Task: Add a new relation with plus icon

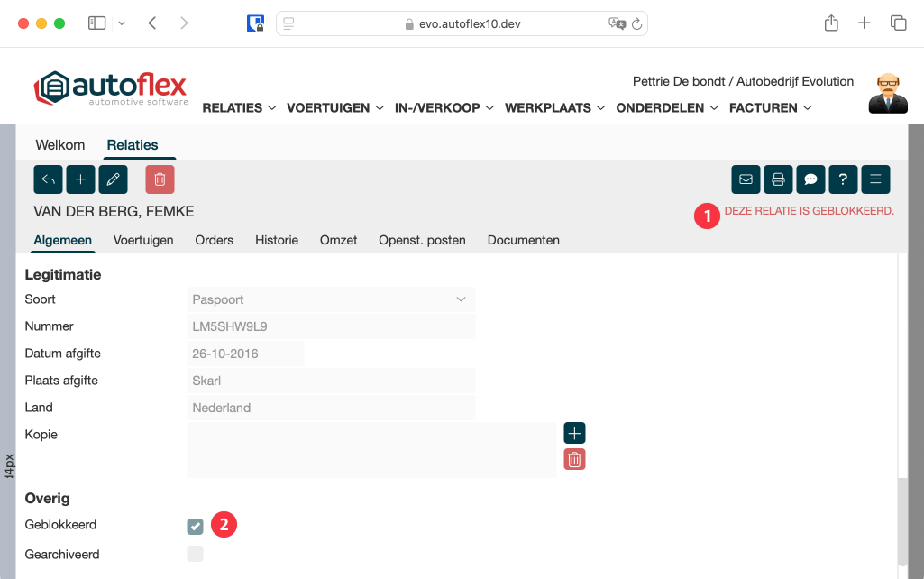Action: (80, 179)
